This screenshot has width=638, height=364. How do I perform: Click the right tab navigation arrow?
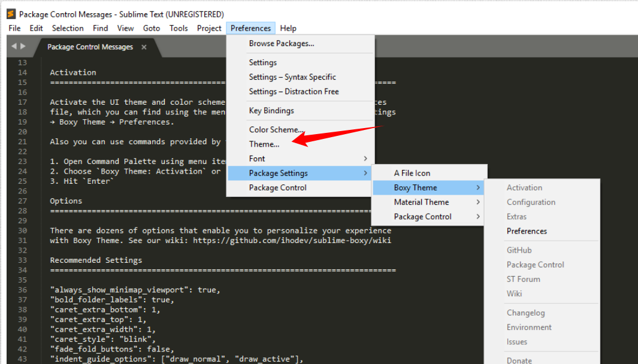[23, 46]
